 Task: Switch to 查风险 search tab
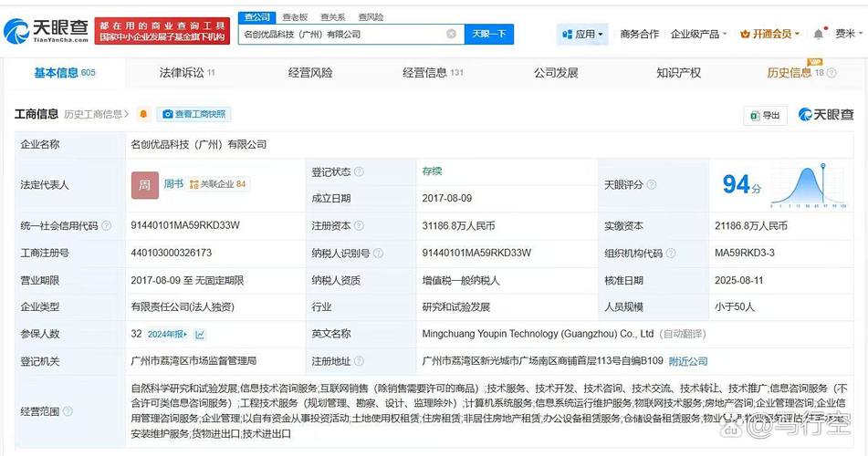pyautogui.click(x=371, y=17)
